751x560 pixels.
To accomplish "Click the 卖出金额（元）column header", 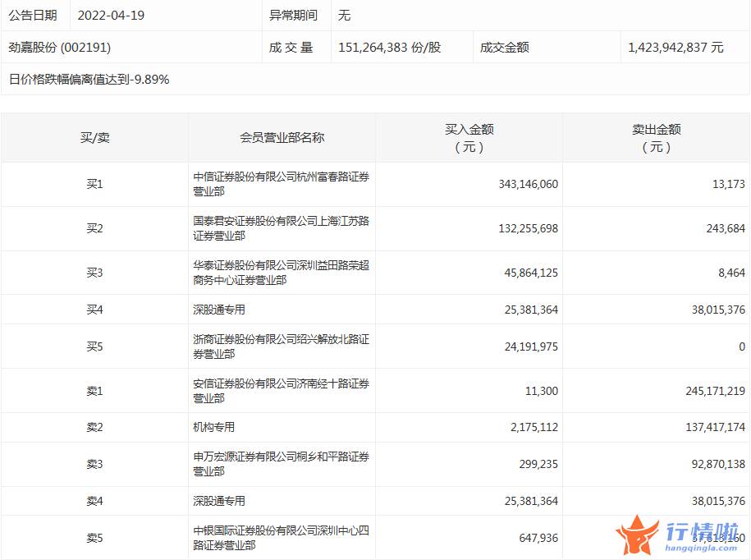I will pos(656,138).
